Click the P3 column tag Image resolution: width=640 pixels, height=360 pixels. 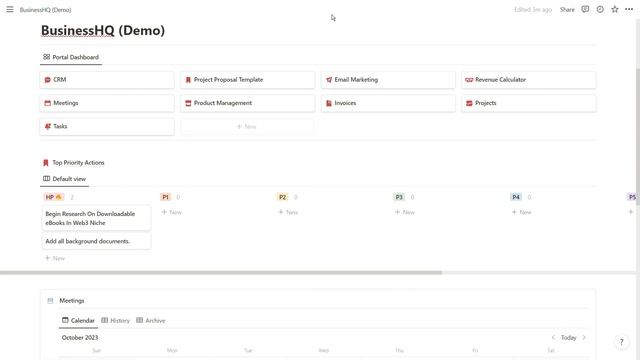(x=399, y=197)
